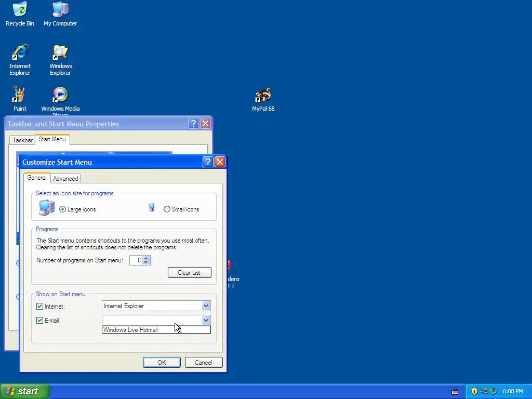
Task: Select the My Computer desktop icon
Action: click(x=60, y=14)
